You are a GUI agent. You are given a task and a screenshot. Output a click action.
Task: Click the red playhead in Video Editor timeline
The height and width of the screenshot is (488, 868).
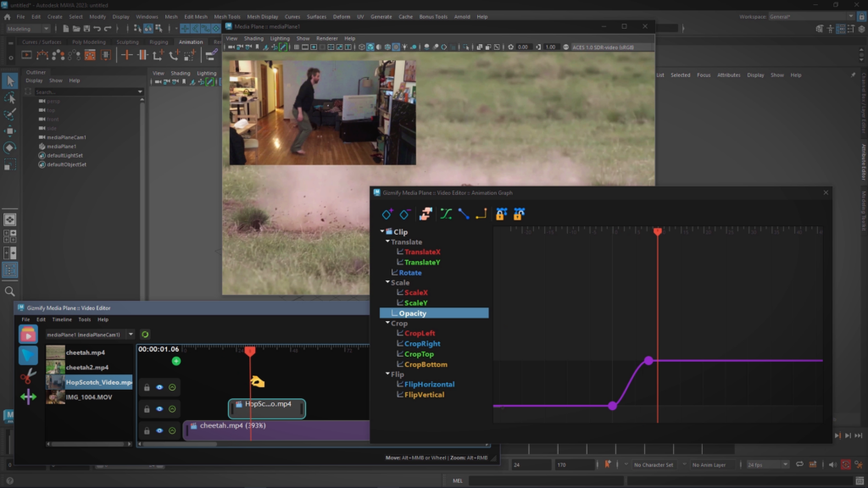click(x=250, y=351)
